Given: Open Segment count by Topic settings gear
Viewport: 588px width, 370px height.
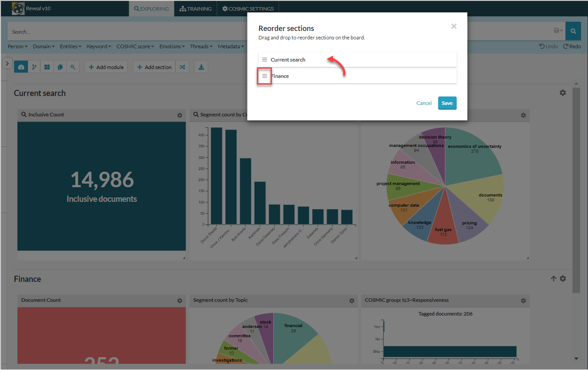Looking at the screenshot, I should click(351, 301).
